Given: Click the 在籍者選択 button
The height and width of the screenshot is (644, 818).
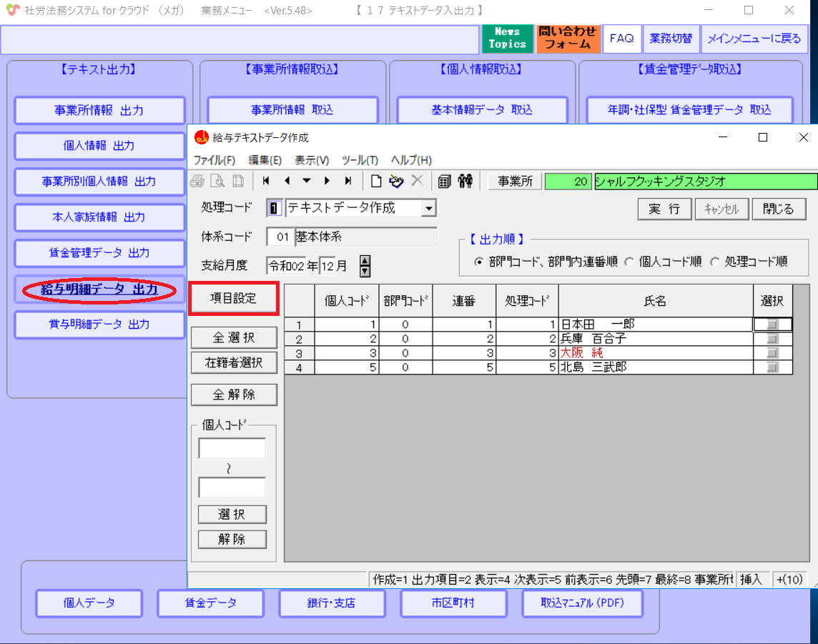Looking at the screenshot, I should coord(234,362).
